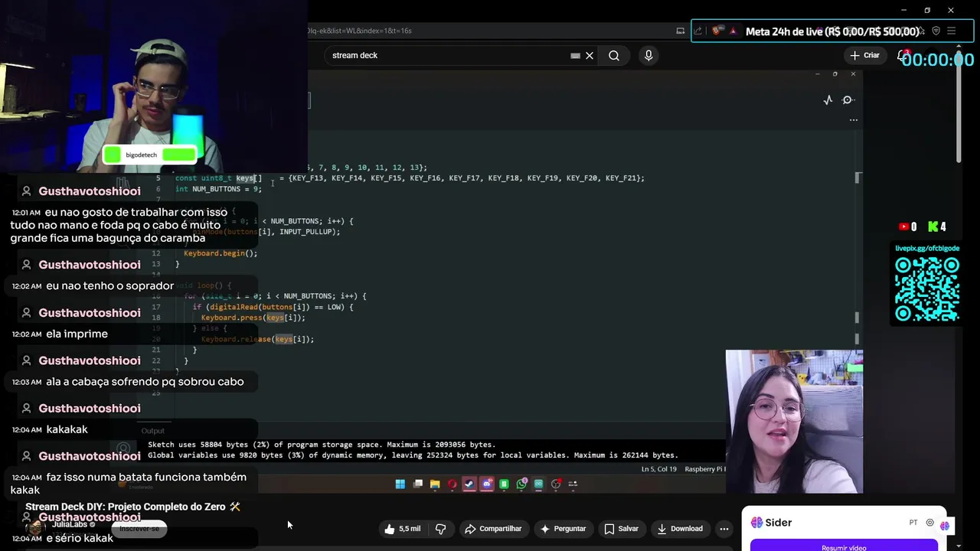Click the KEY_F13 value in code
980x551 pixels.
pyautogui.click(x=308, y=178)
